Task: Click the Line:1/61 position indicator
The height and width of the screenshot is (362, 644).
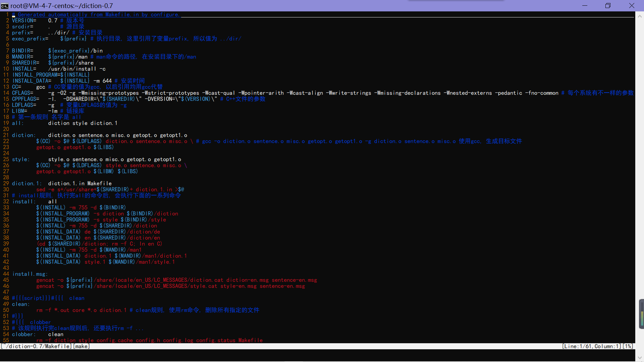Action: [578, 346]
